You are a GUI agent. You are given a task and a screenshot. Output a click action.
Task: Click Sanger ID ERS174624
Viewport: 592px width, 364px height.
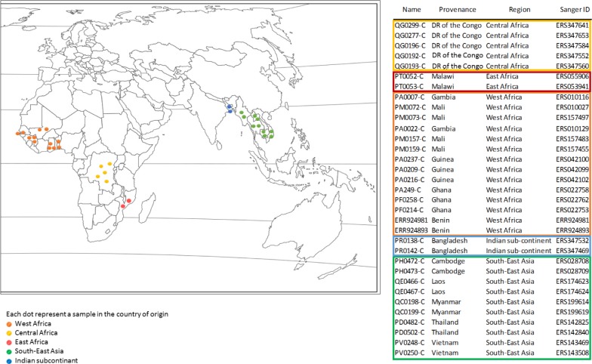pos(572,292)
